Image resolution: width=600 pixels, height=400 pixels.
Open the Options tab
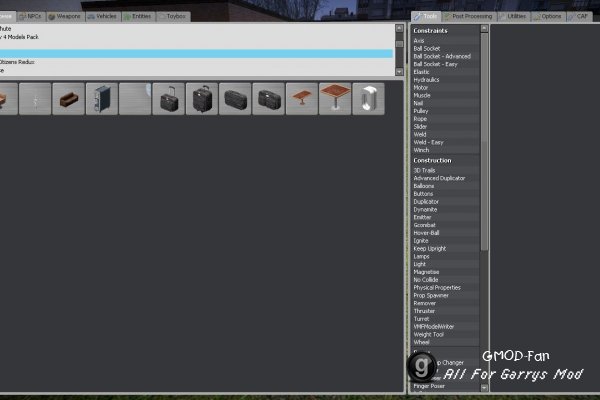point(548,16)
